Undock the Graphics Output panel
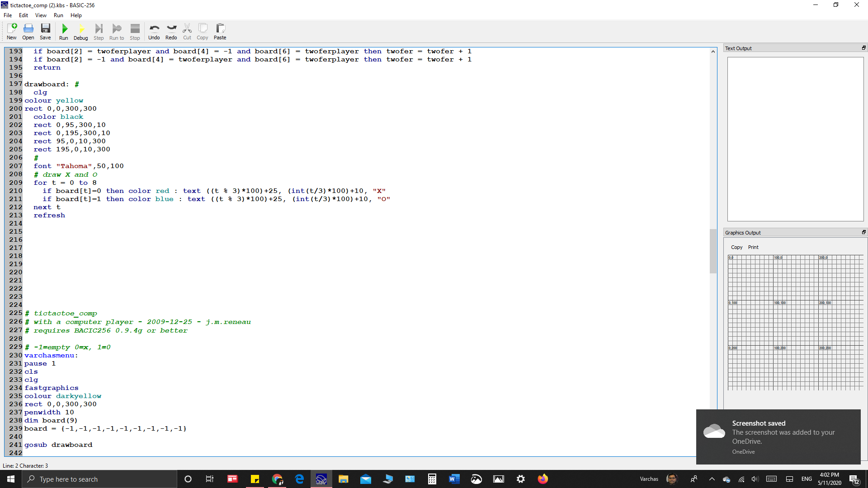The width and height of the screenshot is (868, 488). (x=863, y=232)
